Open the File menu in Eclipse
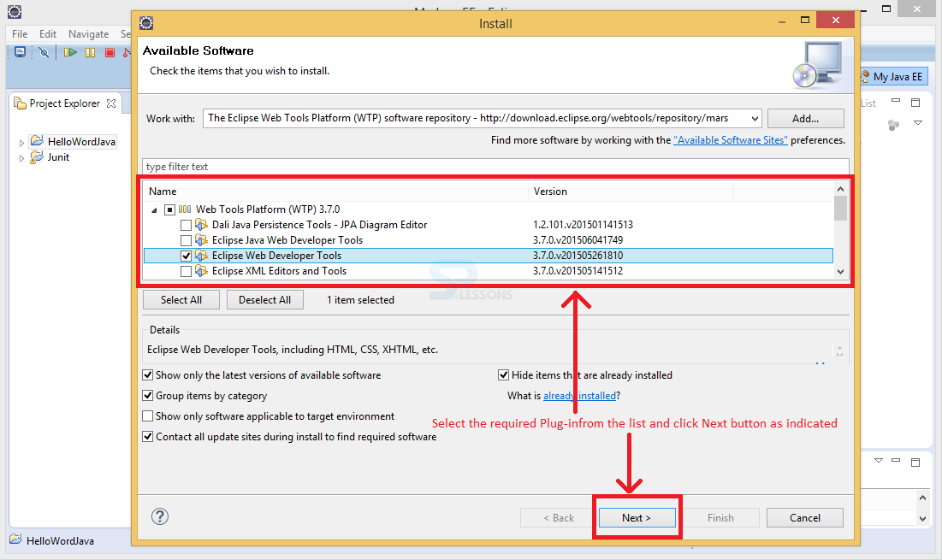The width and height of the screenshot is (942, 560). point(20,33)
